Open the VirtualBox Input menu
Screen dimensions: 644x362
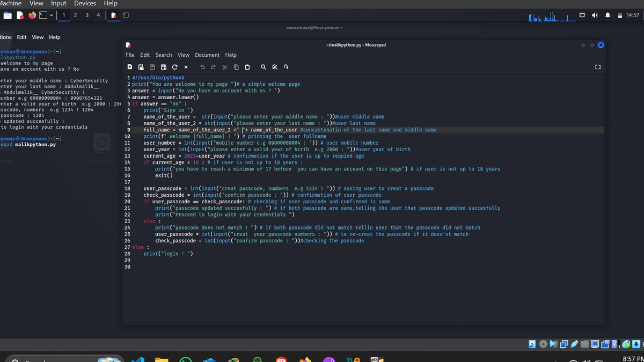click(58, 3)
